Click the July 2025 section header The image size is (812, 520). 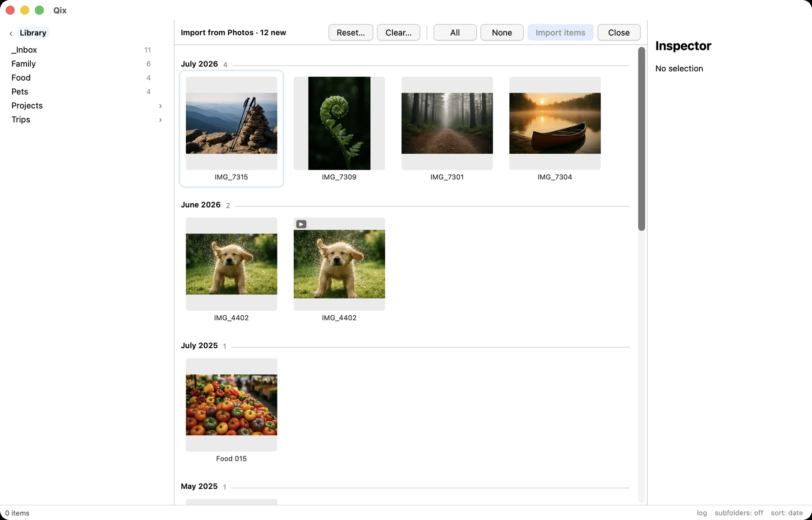click(199, 345)
